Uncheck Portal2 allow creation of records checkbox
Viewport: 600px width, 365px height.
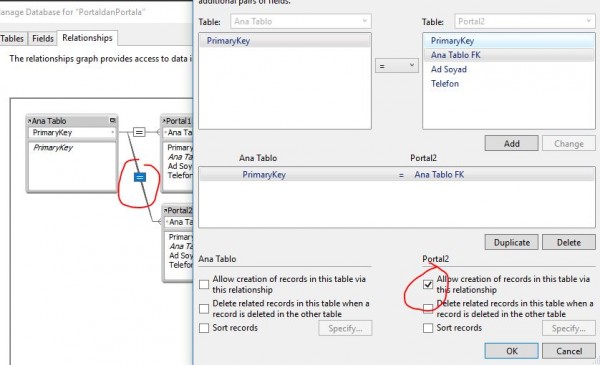click(x=428, y=284)
